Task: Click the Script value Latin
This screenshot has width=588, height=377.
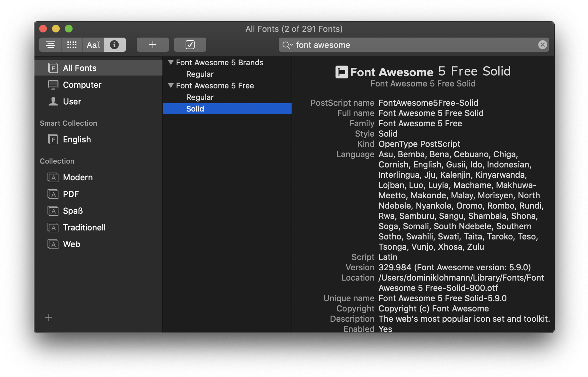Action: [388, 257]
